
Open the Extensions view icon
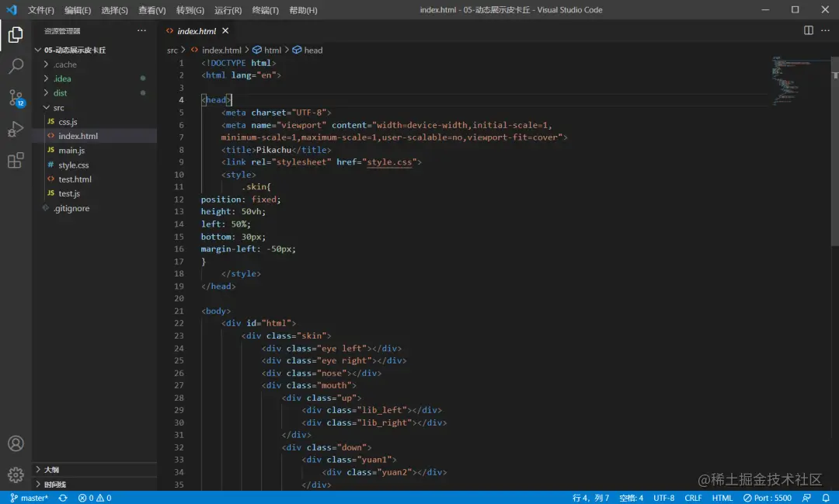pyautogui.click(x=16, y=160)
